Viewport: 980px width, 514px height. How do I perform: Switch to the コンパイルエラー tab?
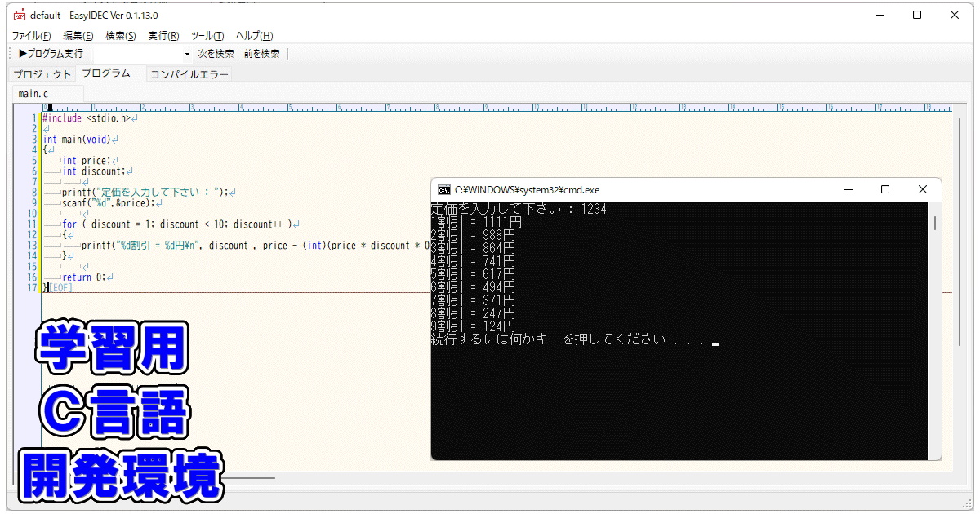click(x=189, y=74)
